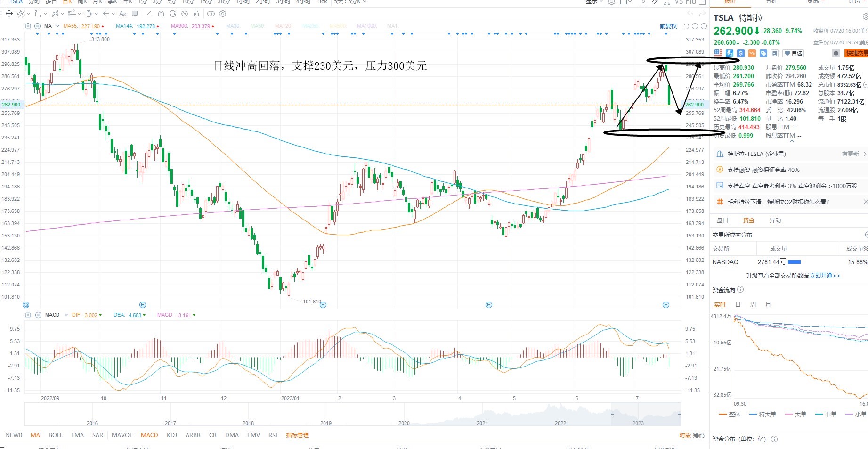Expand the MACD indicator dropdown
The height and width of the screenshot is (449, 868).
pos(66,315)
